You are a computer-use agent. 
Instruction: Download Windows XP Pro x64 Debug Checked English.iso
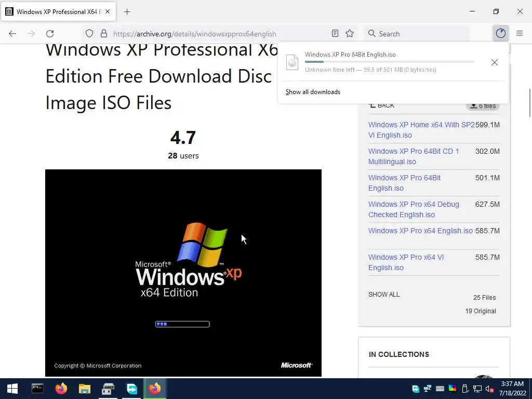click(x=414, y=209)
